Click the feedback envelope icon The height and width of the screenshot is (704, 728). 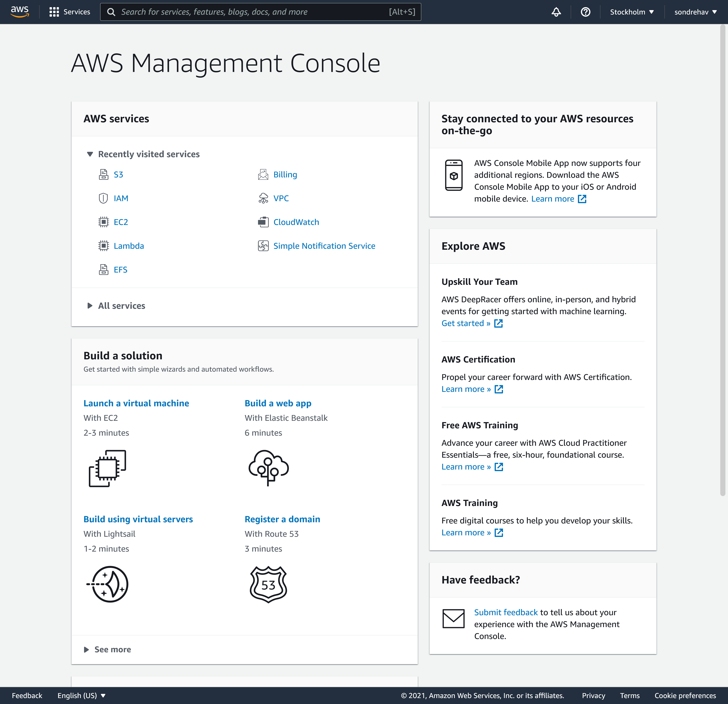tap(453, 619)
